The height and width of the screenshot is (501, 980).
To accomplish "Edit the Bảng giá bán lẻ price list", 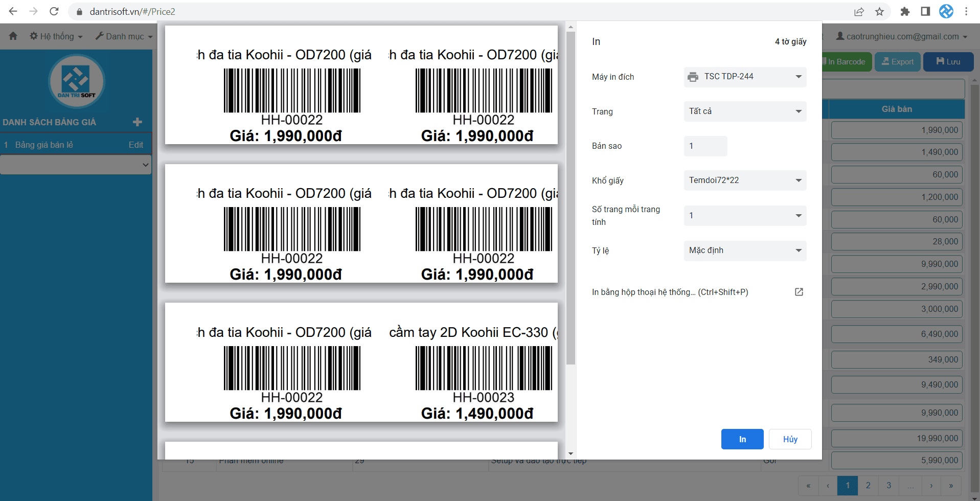I will [x=136, y=145].
